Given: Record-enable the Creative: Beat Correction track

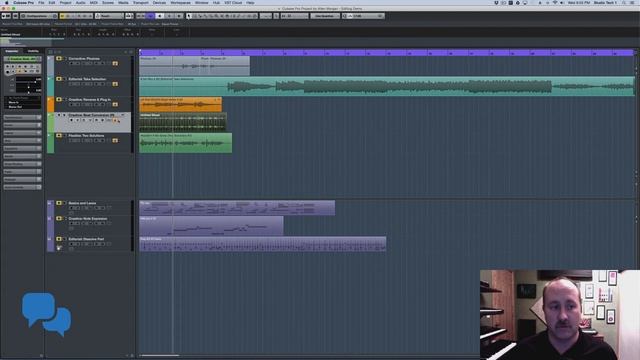Looking at the screenshot, I should pos(71,120).
